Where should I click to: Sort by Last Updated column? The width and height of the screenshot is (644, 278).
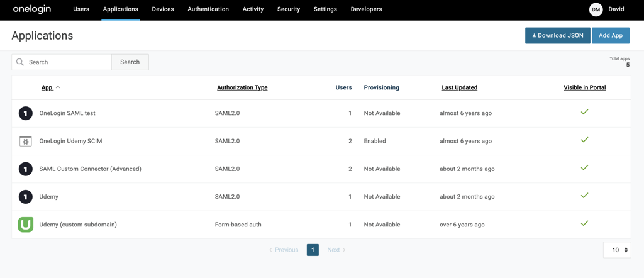[460, 87]
